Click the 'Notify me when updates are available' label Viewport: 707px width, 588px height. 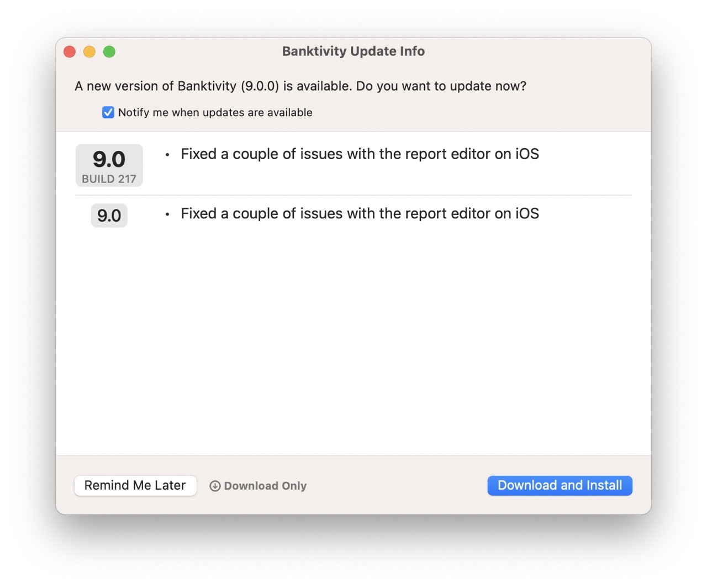[215, 112]
